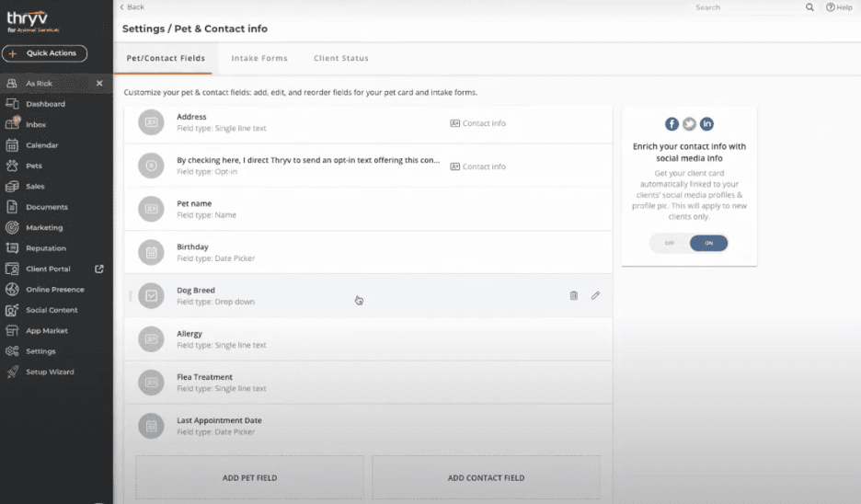Switch social media info toggle to ON
This screenshot has height=504, width=861.
[x=708, y=243]
